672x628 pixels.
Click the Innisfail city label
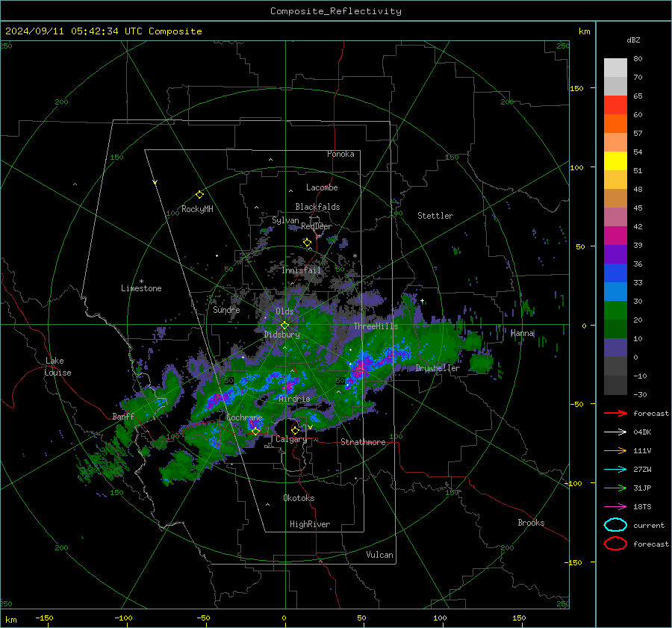pos(301,270)
